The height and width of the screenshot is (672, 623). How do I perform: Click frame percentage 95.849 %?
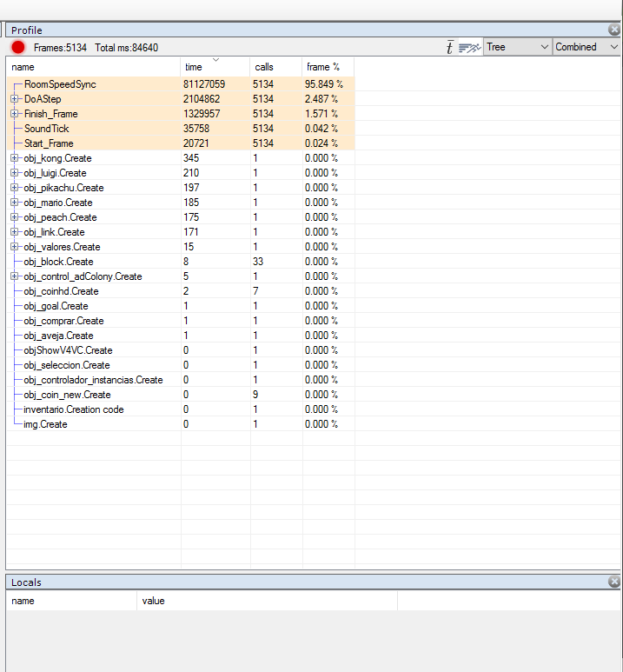324,84
